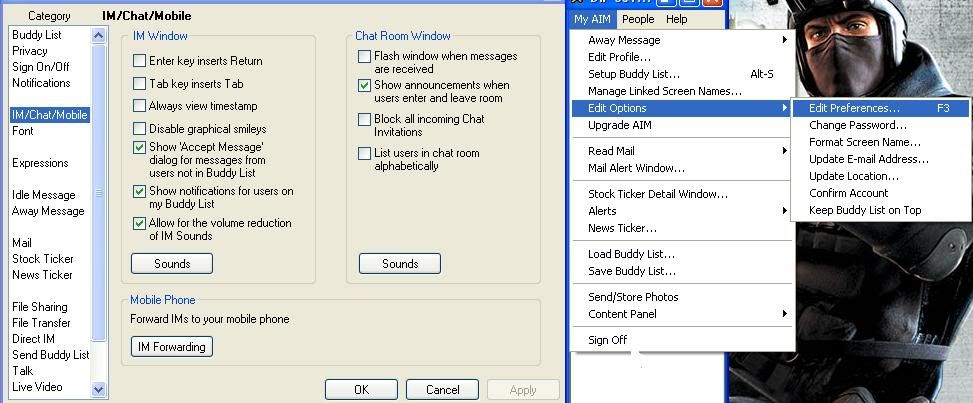Screen dimensions: 973x403
Task: Open My AIM menu
Action: (592, 19)
